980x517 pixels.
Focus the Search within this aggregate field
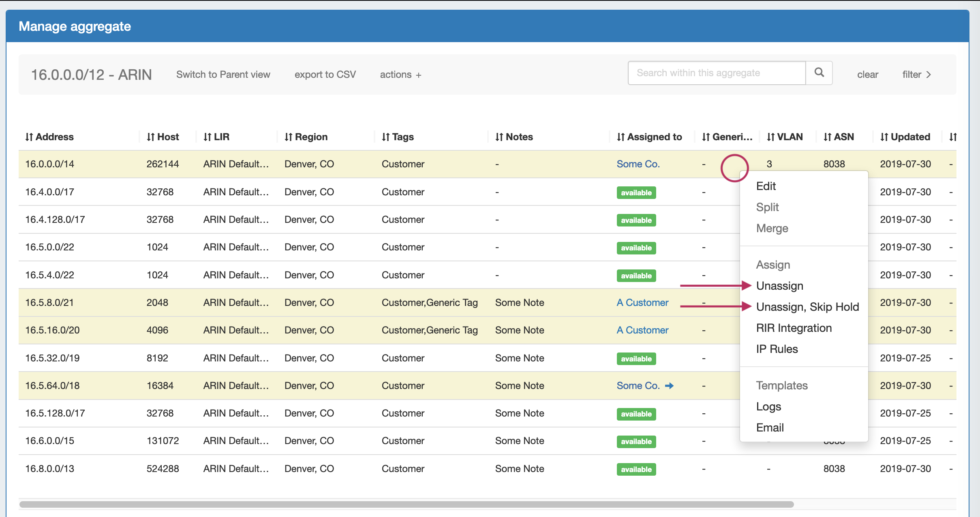tap(716, 73)
